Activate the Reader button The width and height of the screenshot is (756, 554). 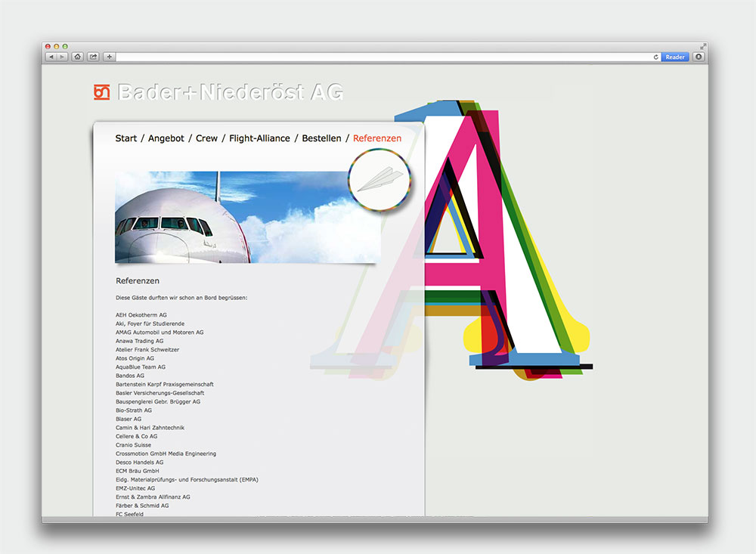[675, 57]
